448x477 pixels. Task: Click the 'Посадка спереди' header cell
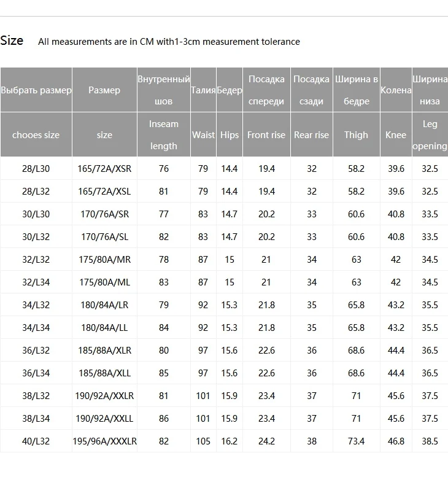pyautogui.click(x=266, y=90)
